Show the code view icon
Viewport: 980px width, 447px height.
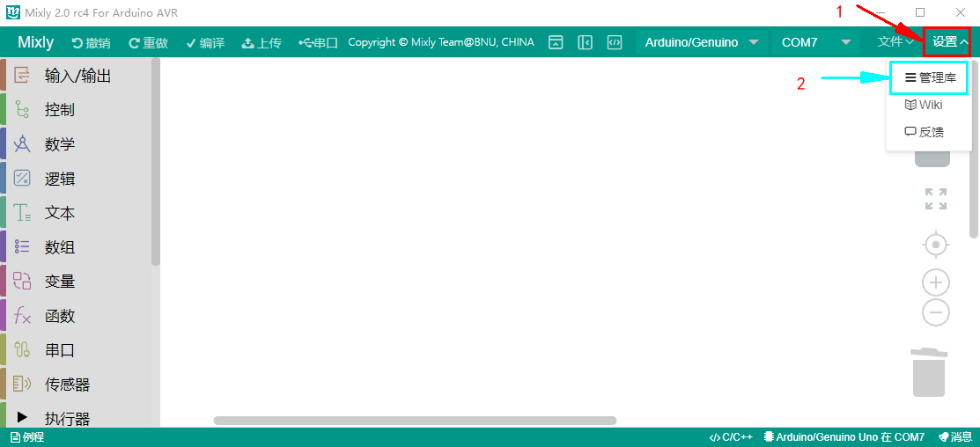[615, 42]
